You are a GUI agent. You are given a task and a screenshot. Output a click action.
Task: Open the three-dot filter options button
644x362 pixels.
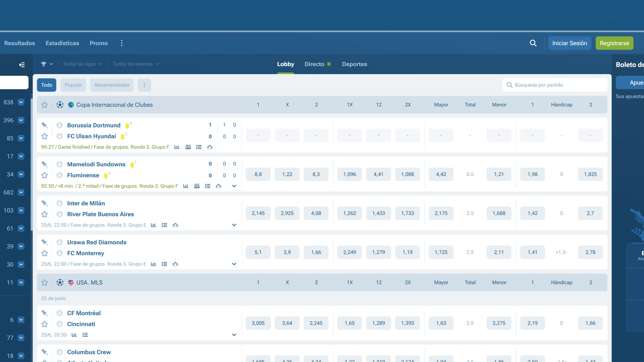tap(144, 85)
